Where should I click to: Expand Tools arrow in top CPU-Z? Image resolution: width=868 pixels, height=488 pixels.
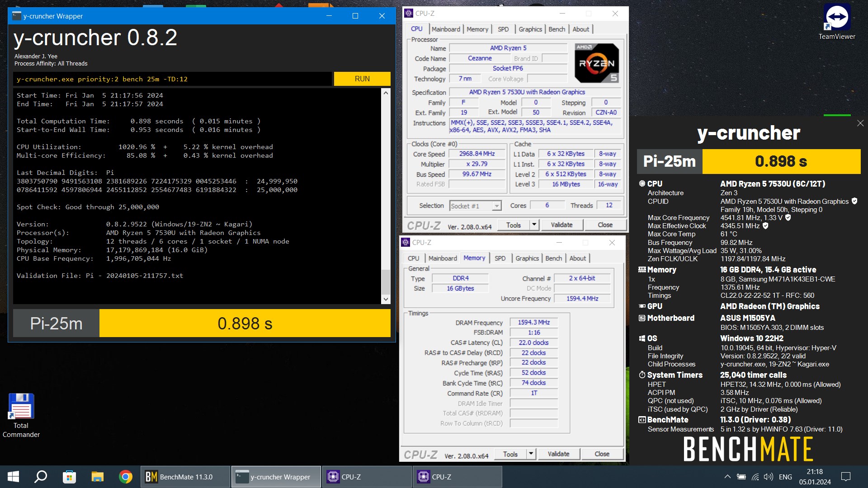pos(534,225)
